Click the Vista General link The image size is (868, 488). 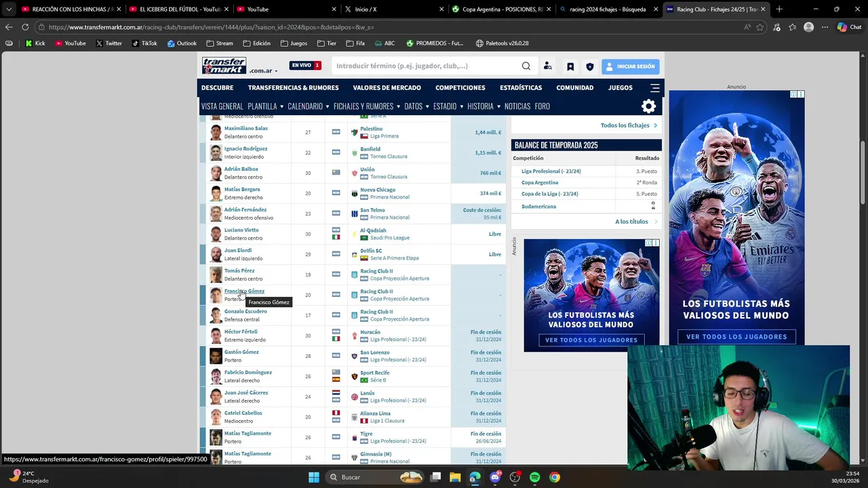(222, 106)
